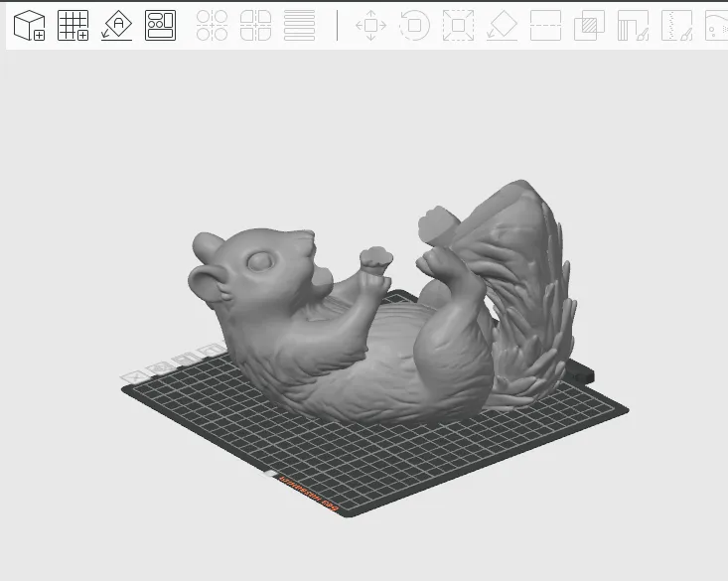Click the arrange icon on the plate edge
Image resolution: width=728 pixels, height=581 pixels.
[x=183, y=360]
